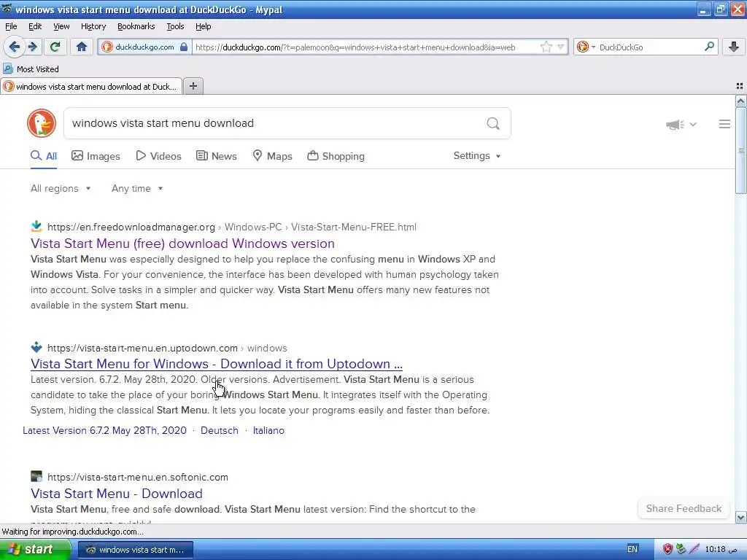The height and width of the screenshot is (560, 747).
Task: Go back with the back arrow button
Action: pos(14,47)
